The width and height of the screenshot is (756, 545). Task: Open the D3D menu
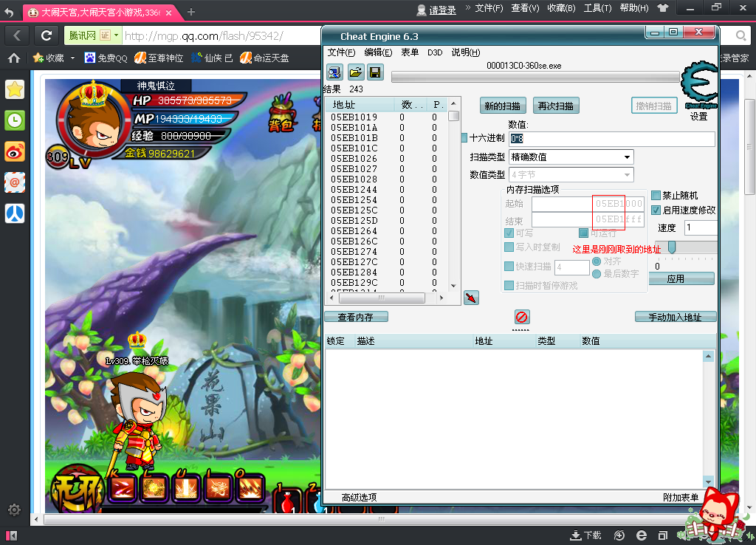point(435,52)
